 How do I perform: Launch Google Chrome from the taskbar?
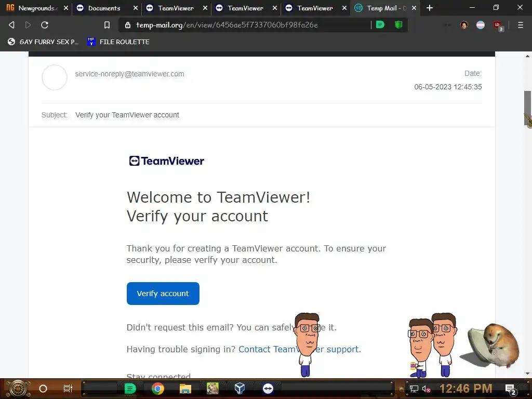[158, 389]
